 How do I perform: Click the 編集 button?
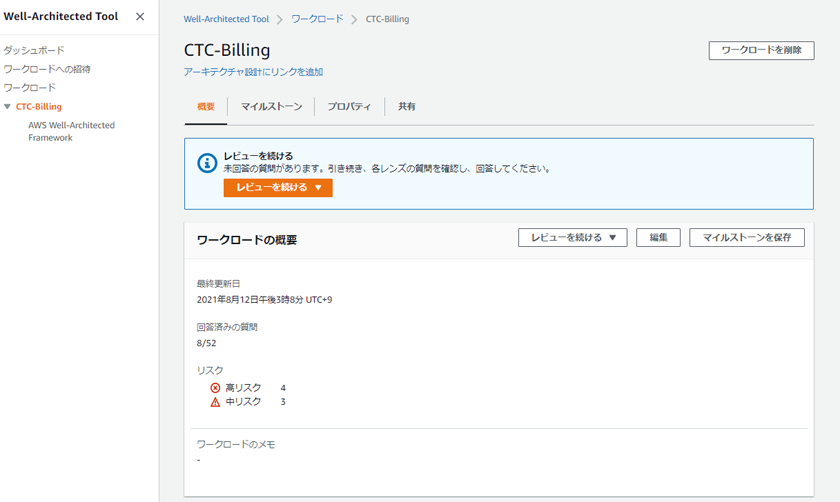point(658,237)
